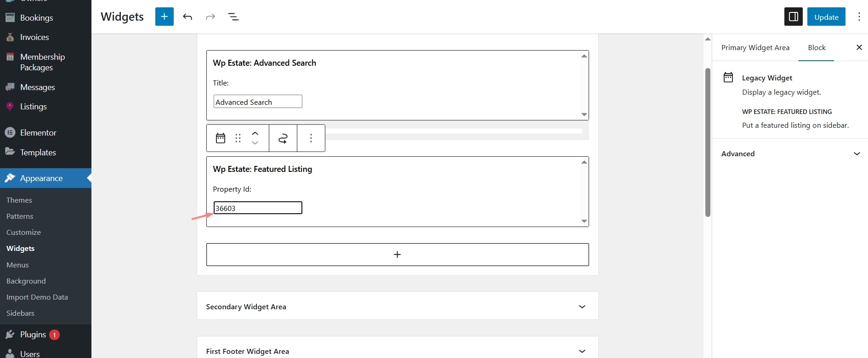
Task: Click the block drag handle icon
Action: pos(238,138)
